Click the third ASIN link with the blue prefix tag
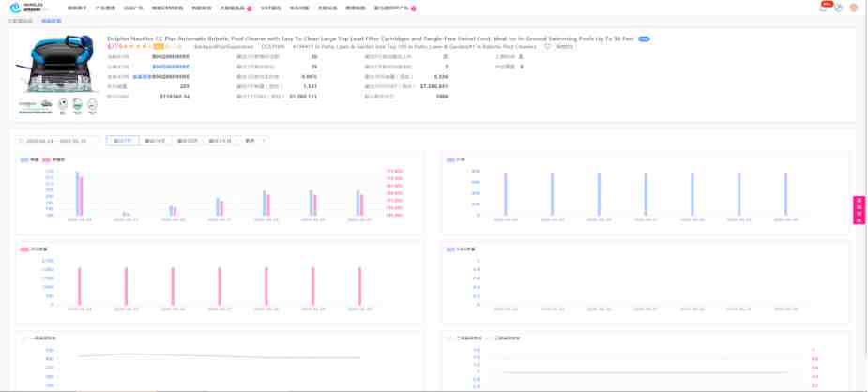 pos(171,76)
